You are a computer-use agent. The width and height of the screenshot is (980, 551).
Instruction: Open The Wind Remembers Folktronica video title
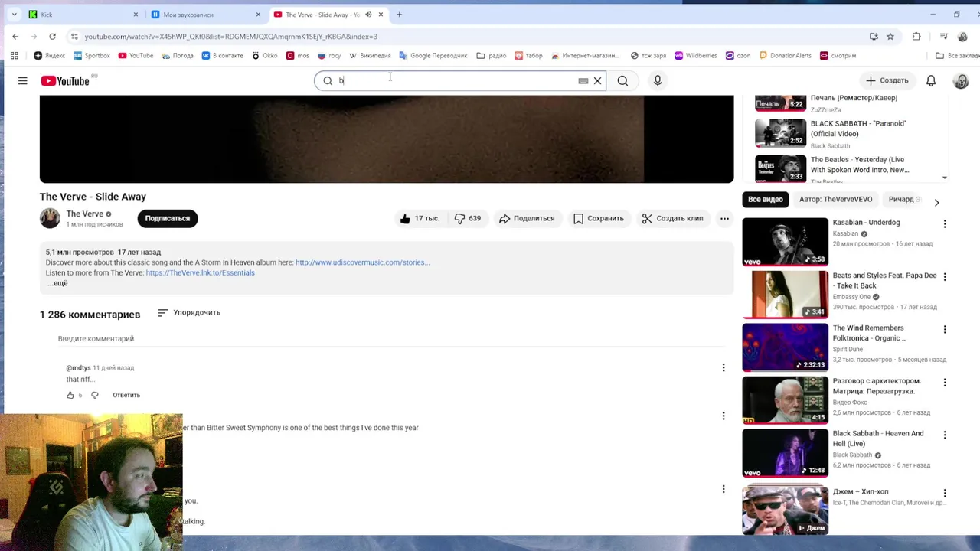point(868,333)
